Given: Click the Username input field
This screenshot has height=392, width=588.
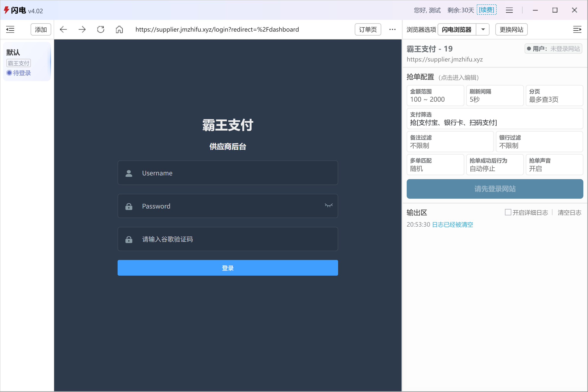Looking at the screenshot, I should (228, 173).
